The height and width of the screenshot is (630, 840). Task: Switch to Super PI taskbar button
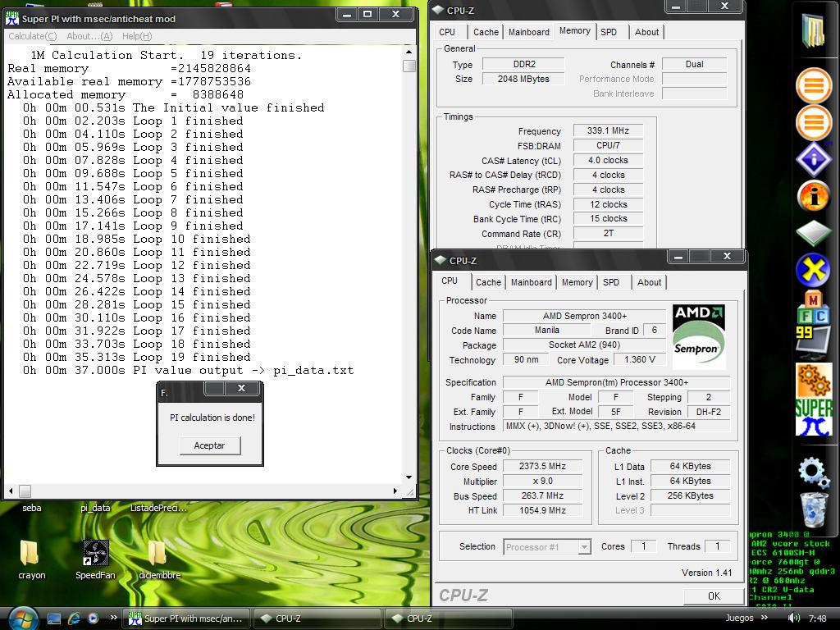(x=186, y=619)
